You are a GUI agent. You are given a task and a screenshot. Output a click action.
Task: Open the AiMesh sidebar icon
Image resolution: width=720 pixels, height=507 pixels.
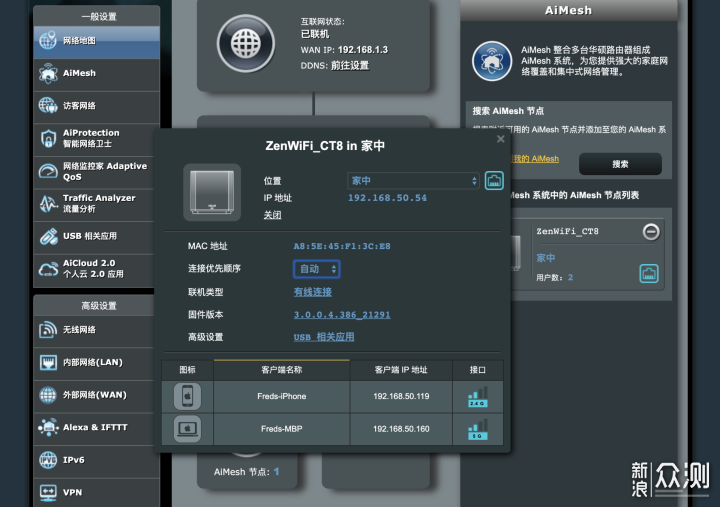[x=48, y=73]
